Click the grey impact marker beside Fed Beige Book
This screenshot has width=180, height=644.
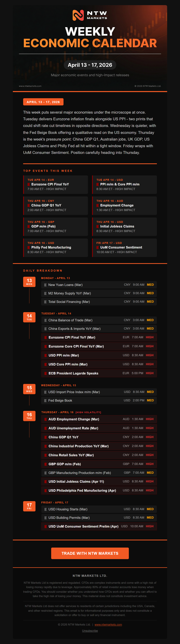45,400
